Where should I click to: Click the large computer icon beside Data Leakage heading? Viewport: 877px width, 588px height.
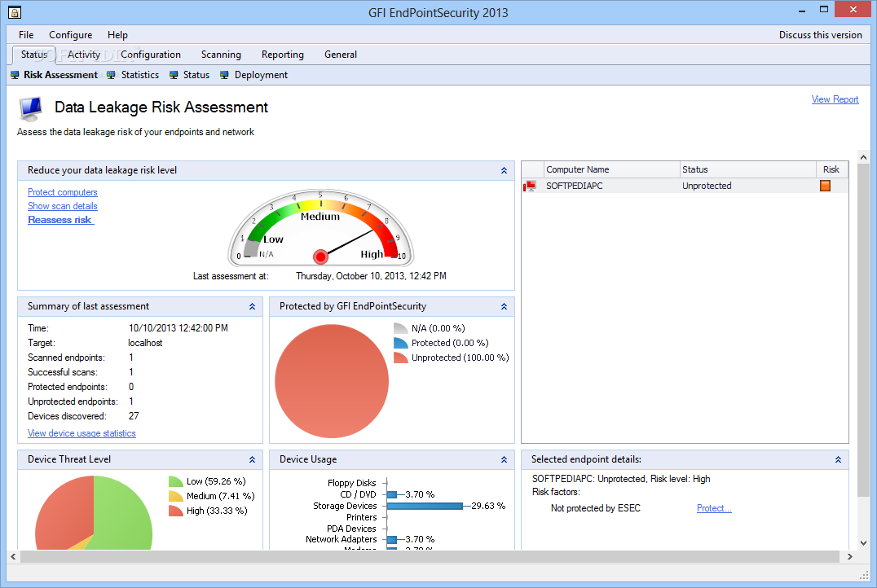[31, 109]
